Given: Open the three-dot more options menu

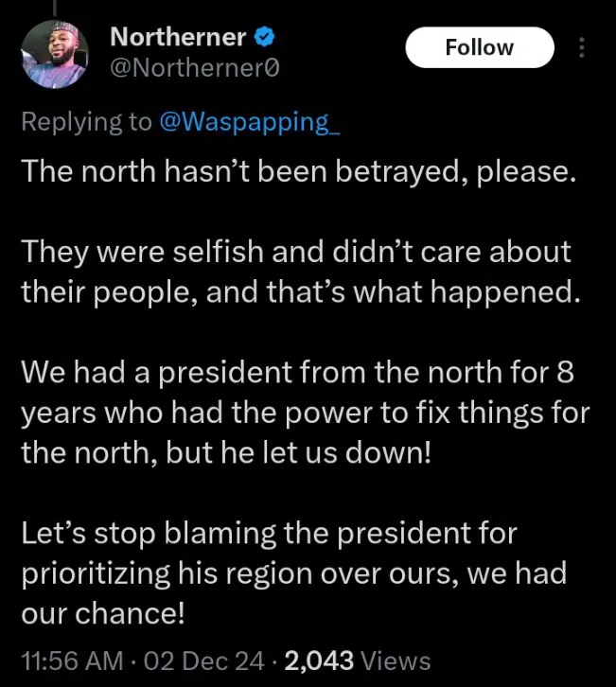Looking at the screenshot, I should pyautogui.click(x=582, y=48).
